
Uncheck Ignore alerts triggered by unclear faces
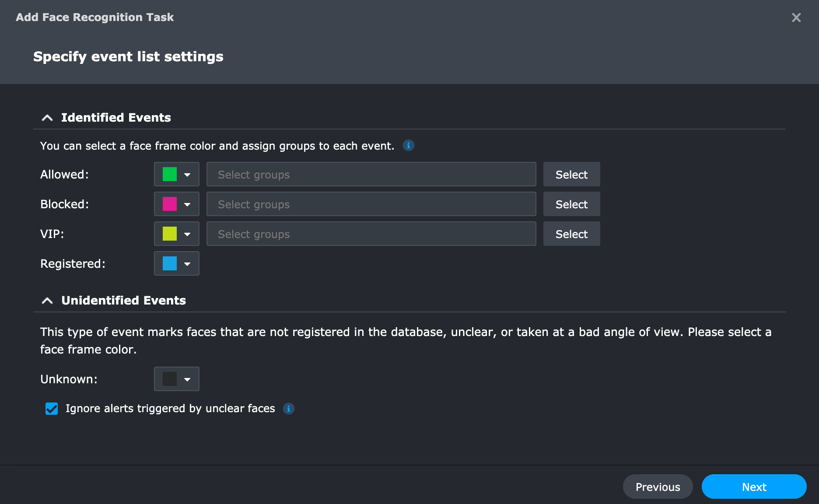(52, 409)
